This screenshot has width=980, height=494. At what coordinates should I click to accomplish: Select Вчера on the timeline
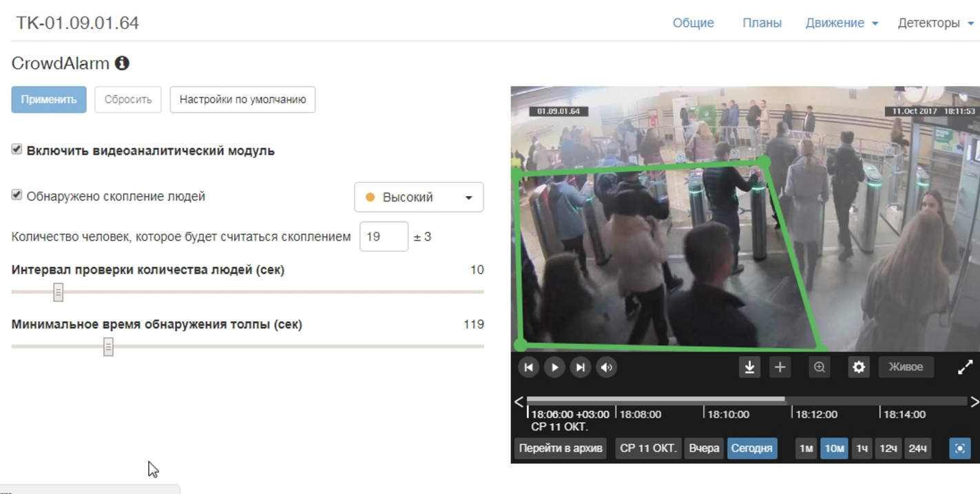tap(704, 449)
